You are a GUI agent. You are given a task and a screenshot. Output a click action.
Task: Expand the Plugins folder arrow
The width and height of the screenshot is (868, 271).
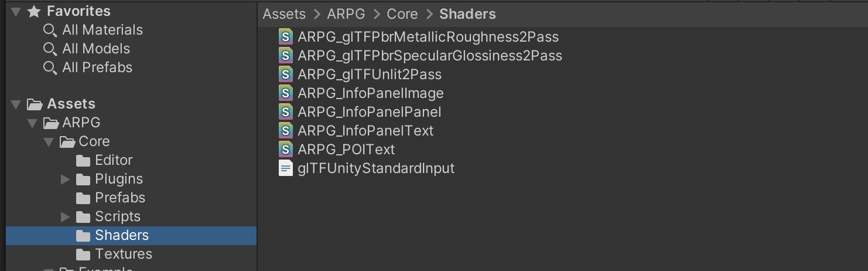point(66,179)
